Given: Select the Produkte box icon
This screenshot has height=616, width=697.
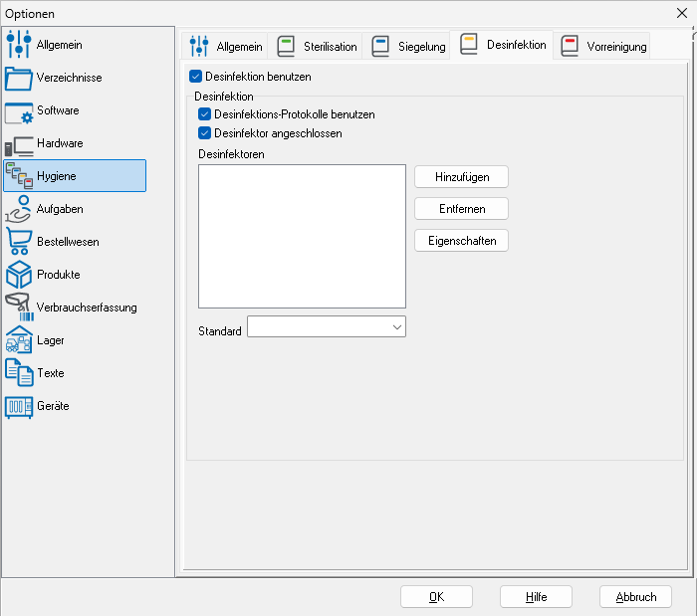Looking at the screenshot, I should (19, 275).
